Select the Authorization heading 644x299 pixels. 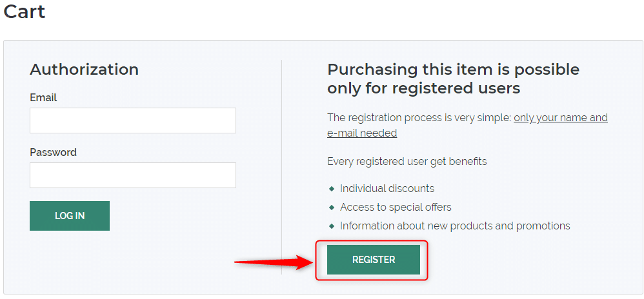click(x=84, y=70)
